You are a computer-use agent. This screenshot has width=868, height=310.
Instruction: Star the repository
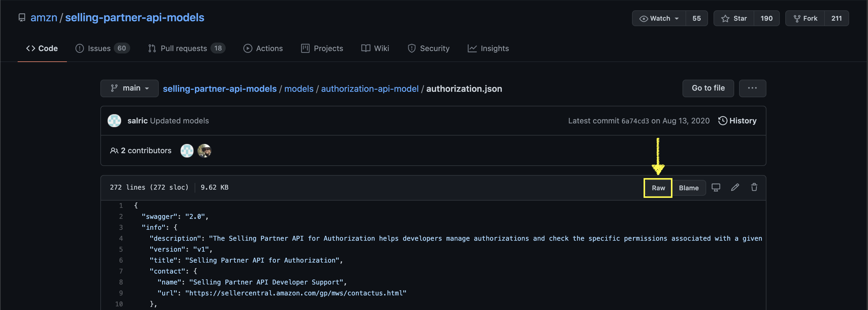pos(734,19)
